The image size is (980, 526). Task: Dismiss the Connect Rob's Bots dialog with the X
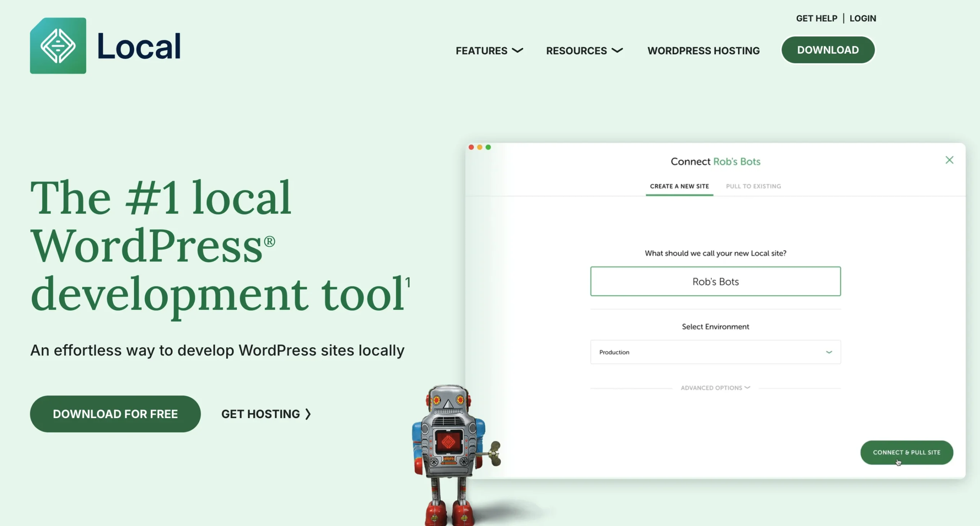pyautogui.click(x=950, y=160)
